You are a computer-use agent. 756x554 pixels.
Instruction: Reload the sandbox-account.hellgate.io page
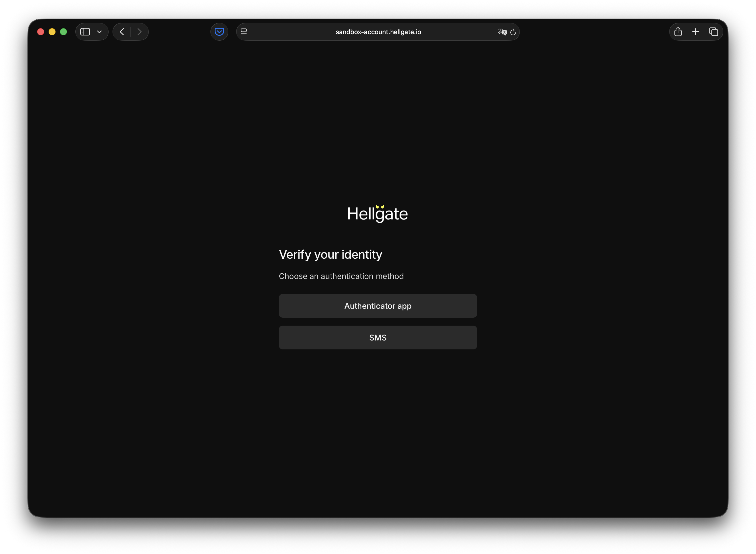tap(513, 32)
